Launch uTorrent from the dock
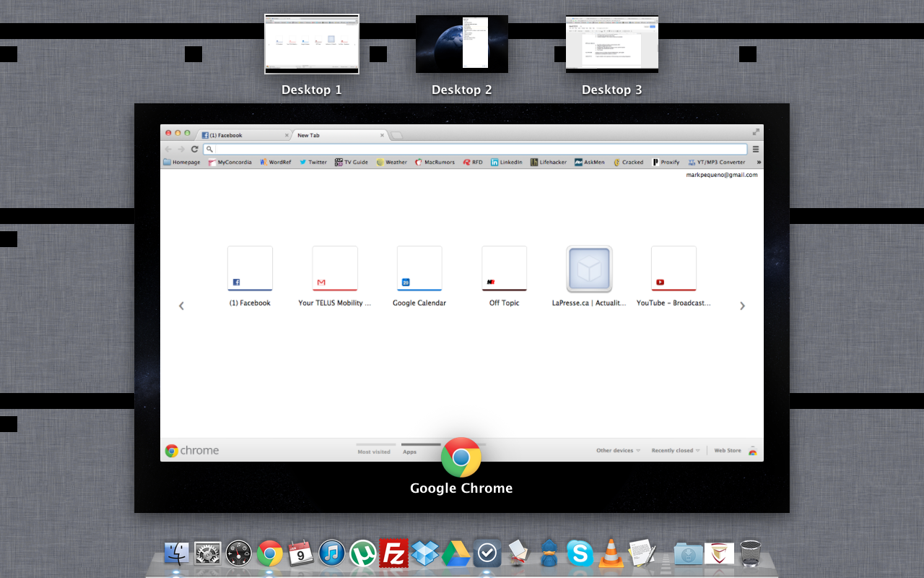The height and width of the screenshot is (578, 924). point(363,553)
